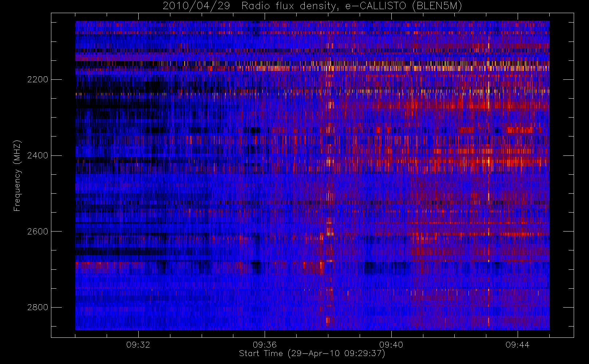
Task: Select the 2600 frequency axis label
Action: 37,232
